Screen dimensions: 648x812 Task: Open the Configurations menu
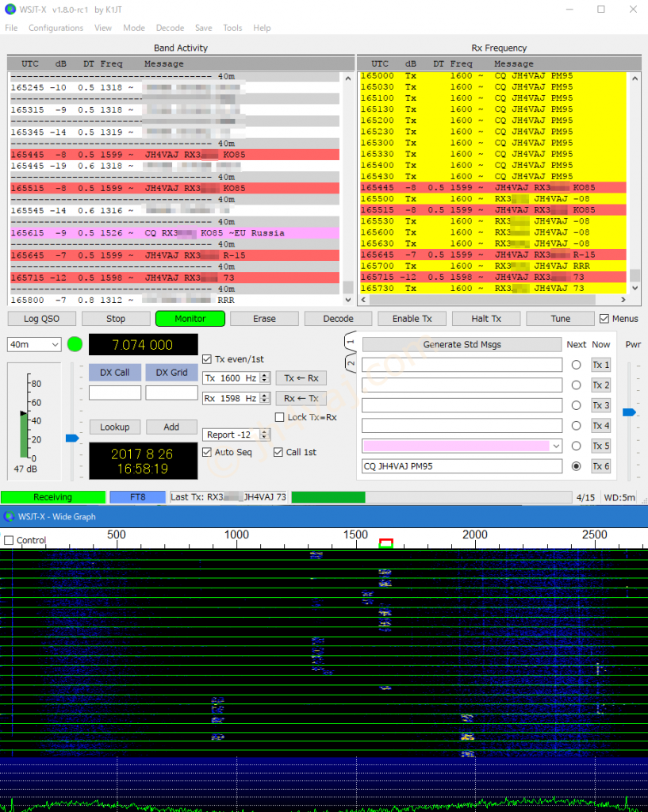(56, 28)
